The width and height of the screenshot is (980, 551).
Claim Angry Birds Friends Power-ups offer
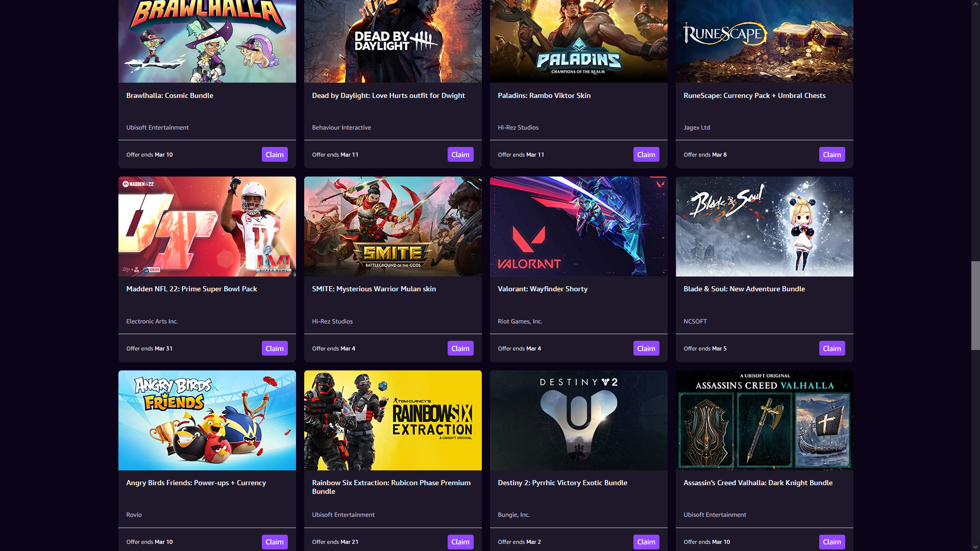point(275,542)
